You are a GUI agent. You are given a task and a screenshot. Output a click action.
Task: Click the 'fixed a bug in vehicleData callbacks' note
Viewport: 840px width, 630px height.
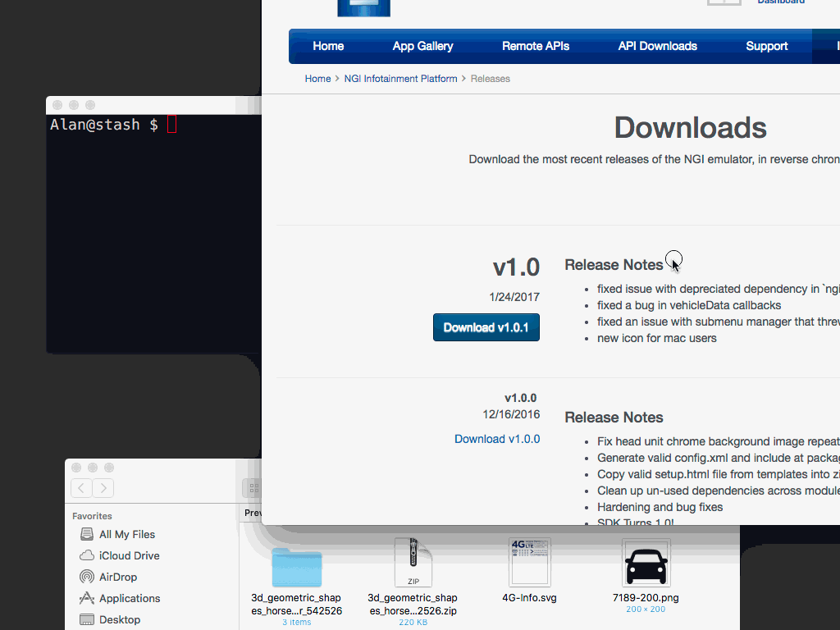pos(689,305)
